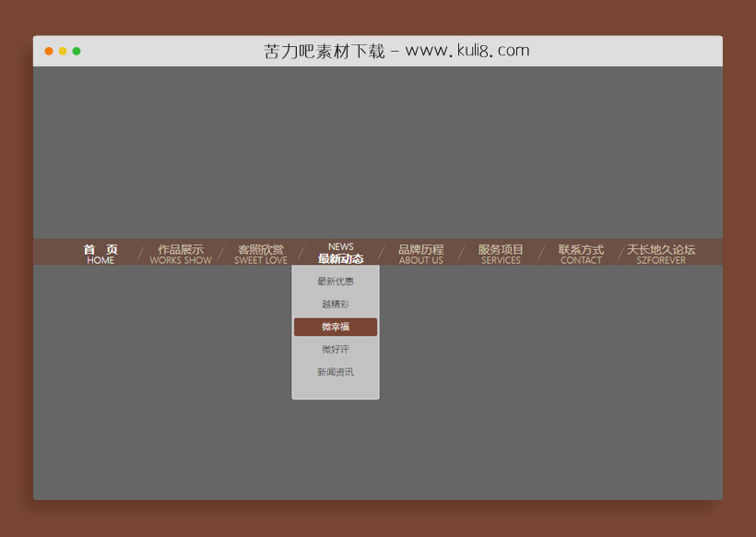Viewport: 756px width, 537px height.
Task: Visit 天长地久论坛 SZFOREVER forum link
Action: coord(661,254)
